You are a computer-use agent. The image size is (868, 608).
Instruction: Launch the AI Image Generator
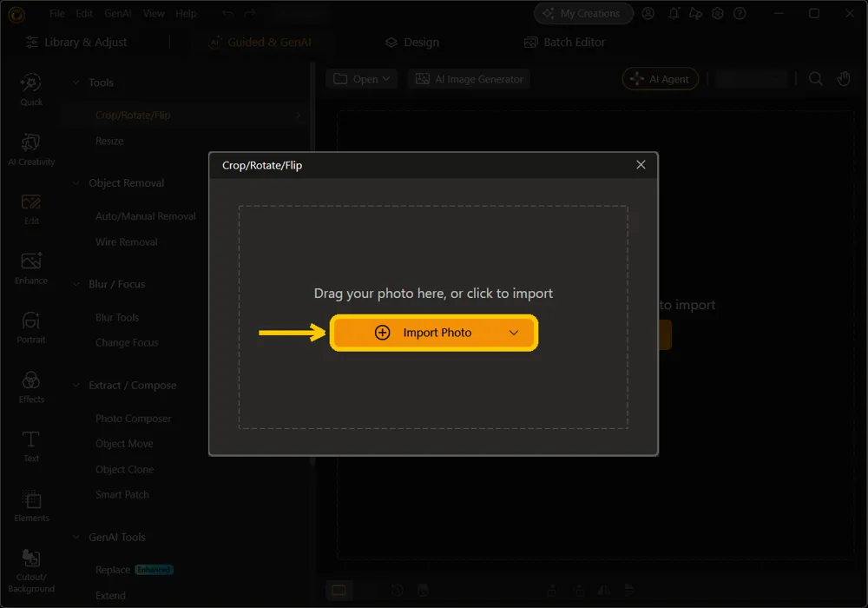pyautogui.click(x=470, y=79)
